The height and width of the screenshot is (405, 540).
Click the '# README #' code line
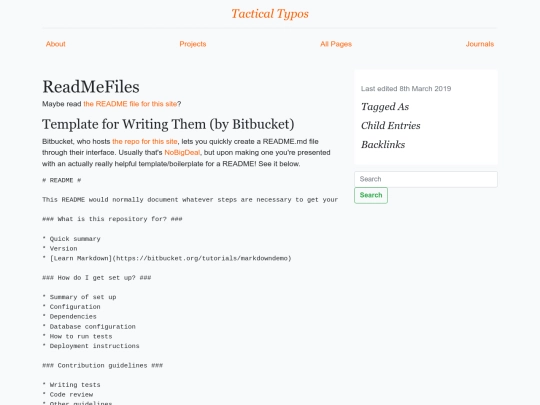click(x=62, y=180)
